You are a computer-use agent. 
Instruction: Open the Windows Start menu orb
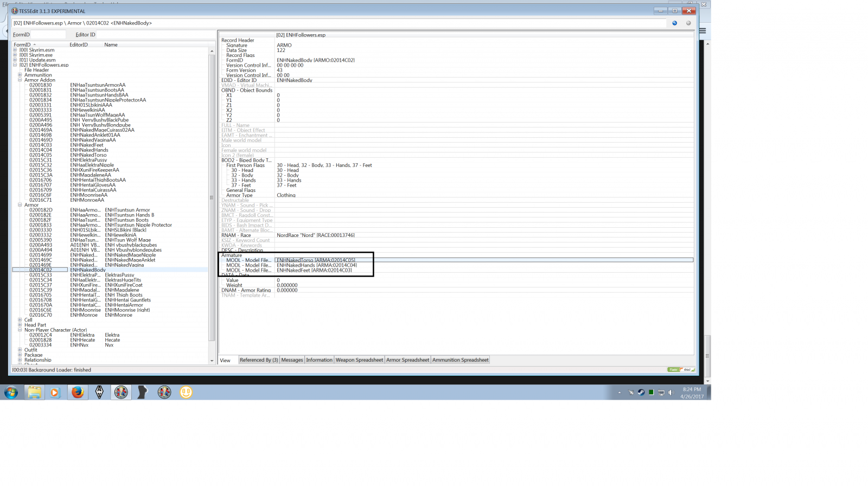tap(11, 392)
